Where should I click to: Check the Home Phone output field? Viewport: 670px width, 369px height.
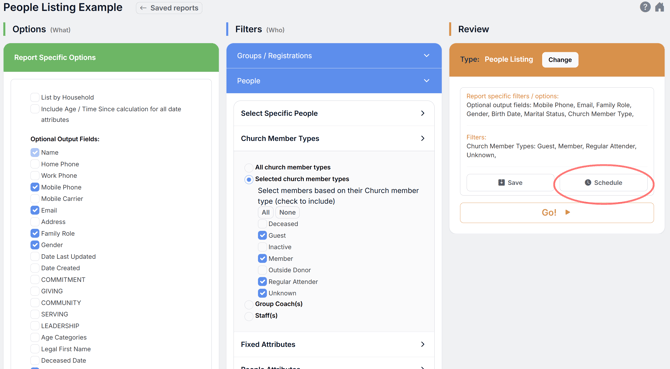point(35,164)
